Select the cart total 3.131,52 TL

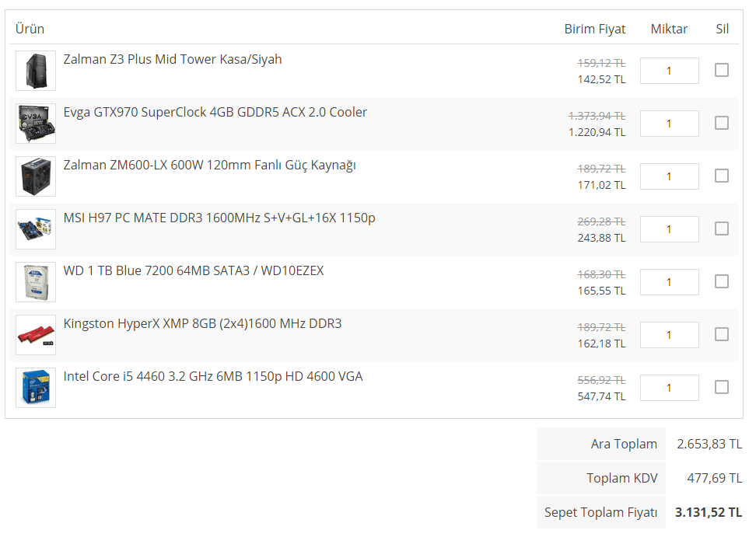point(709,512)
